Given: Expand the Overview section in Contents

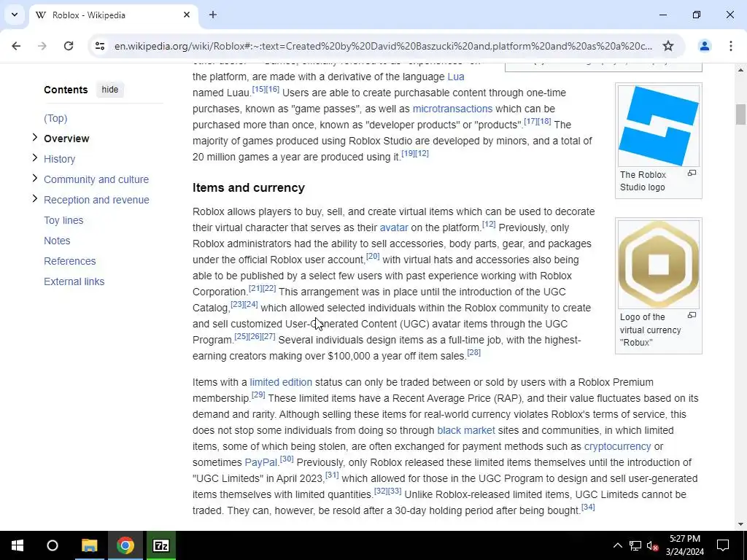Looking at the screenshot, I should pos(34,138).
